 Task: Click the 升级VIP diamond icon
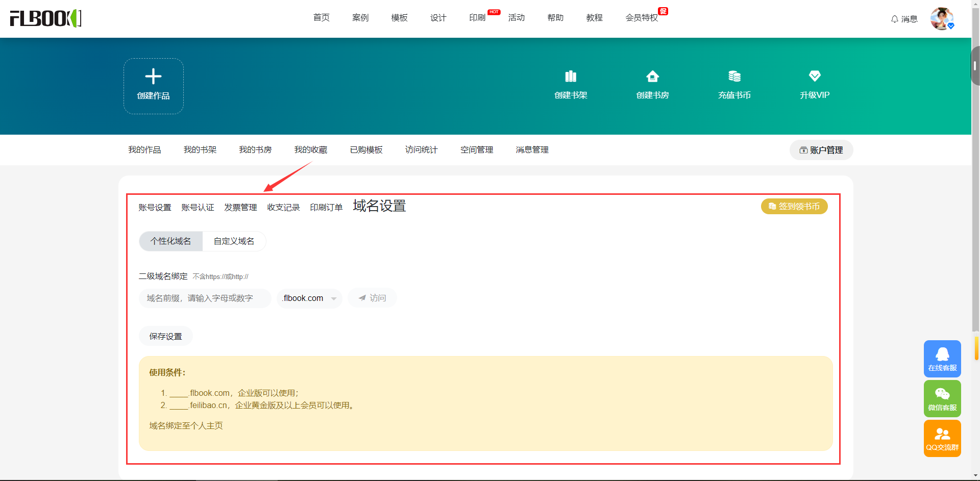click(815, 77)
